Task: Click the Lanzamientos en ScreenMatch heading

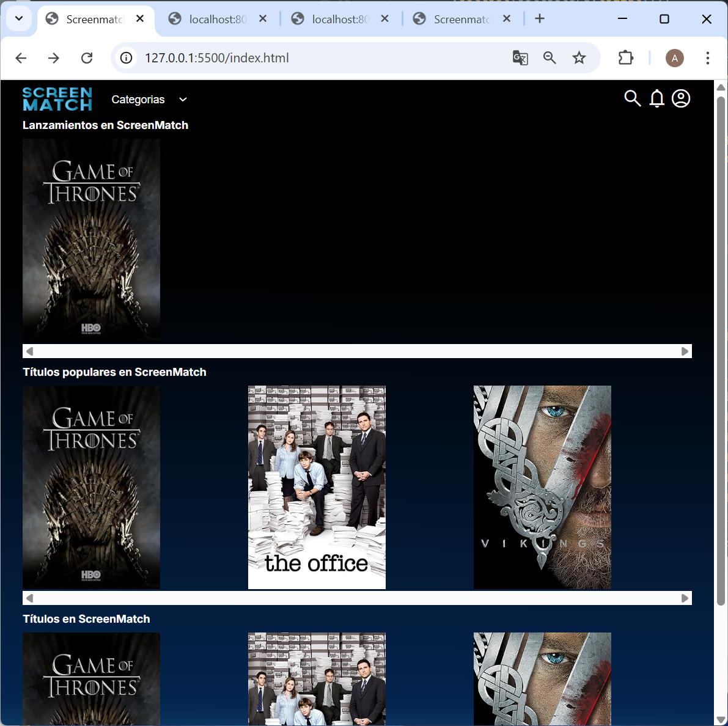Action: click(x=105, y=125)
